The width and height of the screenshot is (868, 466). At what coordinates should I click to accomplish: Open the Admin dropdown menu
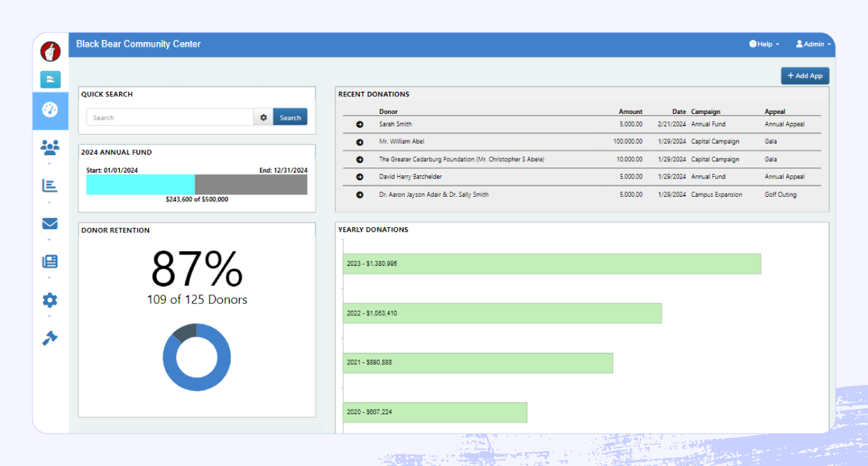coord(813,44)
